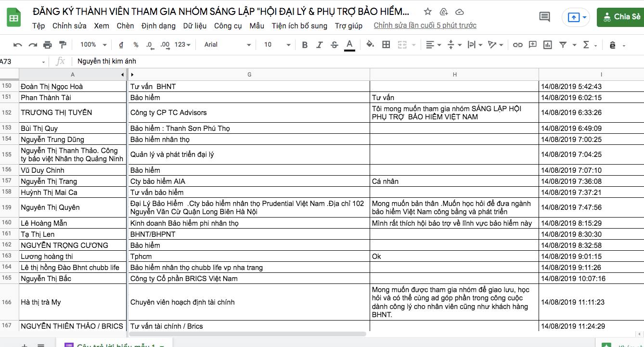Apply italic formatting
Image resolution: width=644 pixels, height=347 pixels.
click(320, 45)
